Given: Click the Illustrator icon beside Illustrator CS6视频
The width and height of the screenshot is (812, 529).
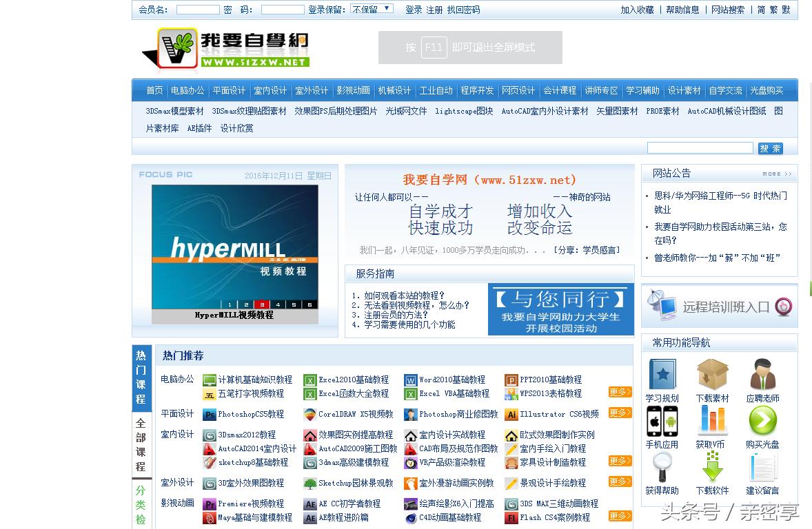Looking at the screenshot, I should coord(511,415).
